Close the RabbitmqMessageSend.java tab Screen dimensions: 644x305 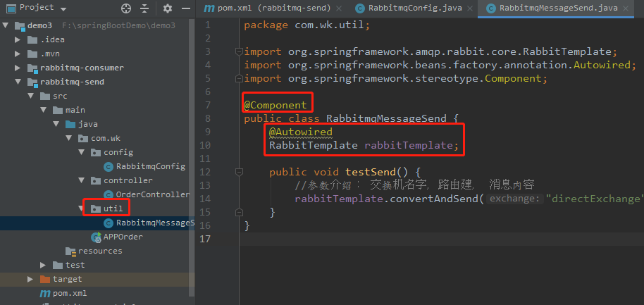click(x=626, y=8)
